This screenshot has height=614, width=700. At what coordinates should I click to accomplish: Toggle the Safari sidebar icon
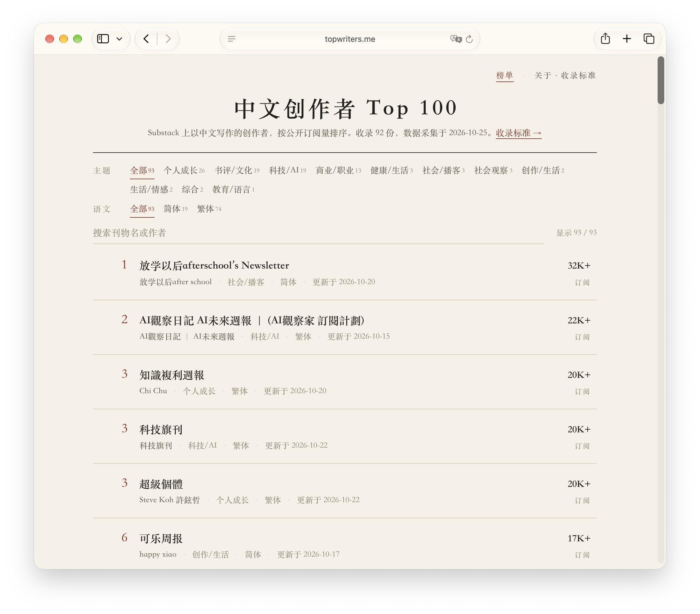tap(103, 39)
